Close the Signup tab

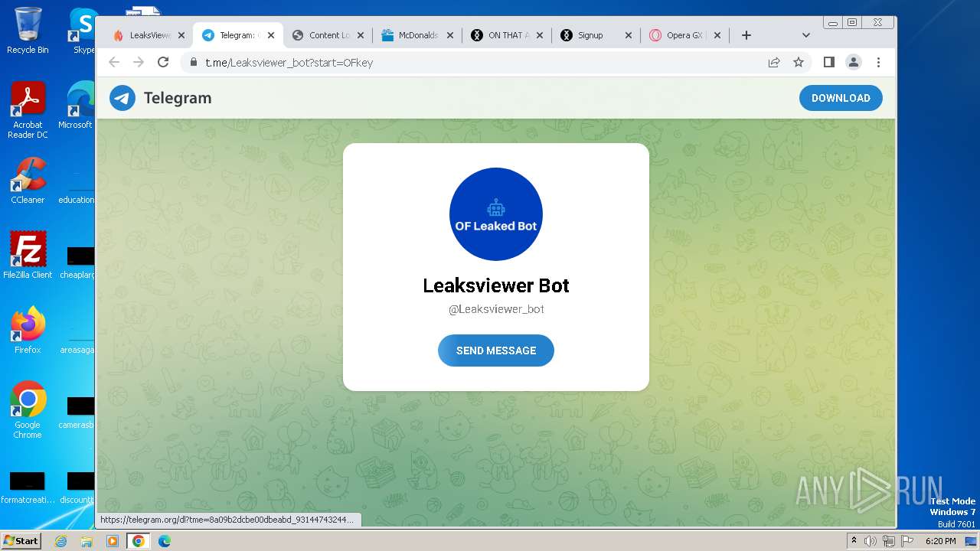(x=629, y=35)
